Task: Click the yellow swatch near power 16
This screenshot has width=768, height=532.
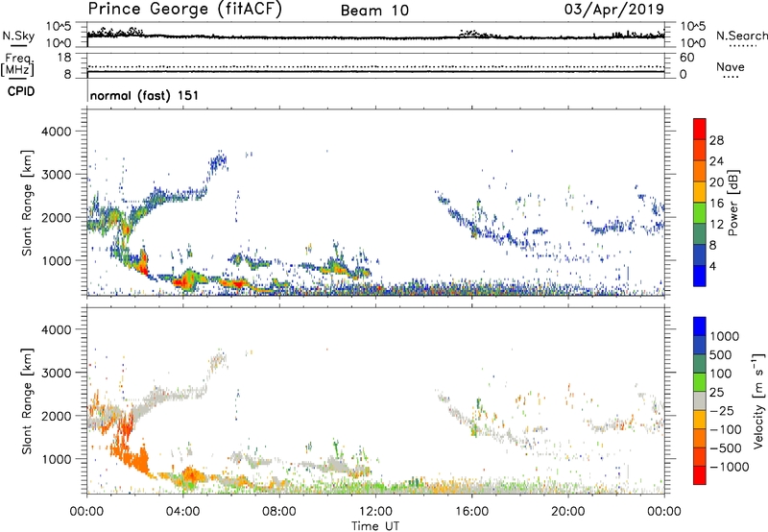Action: tap(700, 192)
